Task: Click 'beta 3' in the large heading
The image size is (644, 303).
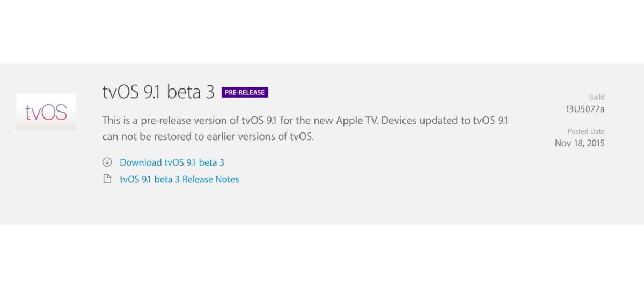Action: pyautogui.click(x=191, y=92)
